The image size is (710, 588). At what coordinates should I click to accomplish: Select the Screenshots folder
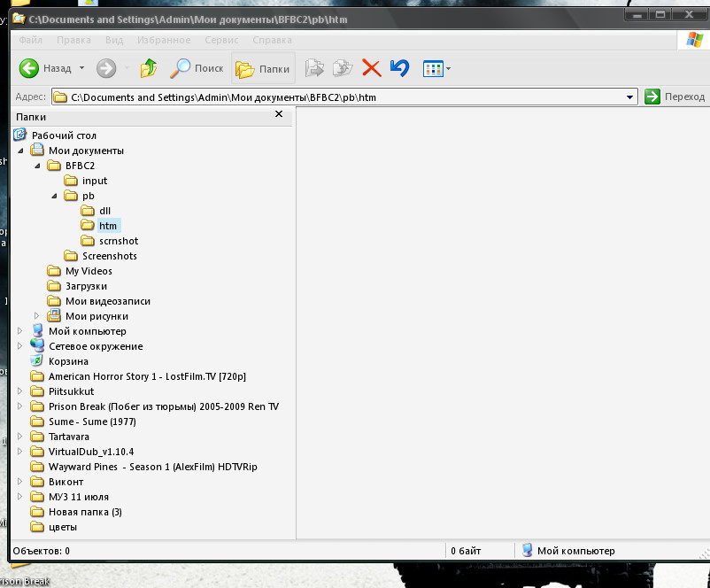(x=110, y=256)
